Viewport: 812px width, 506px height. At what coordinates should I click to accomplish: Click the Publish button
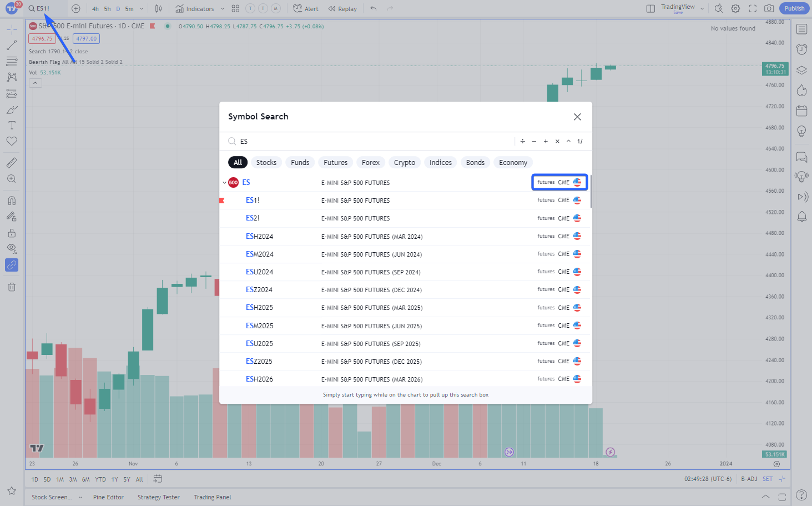(x=794, y=8)
